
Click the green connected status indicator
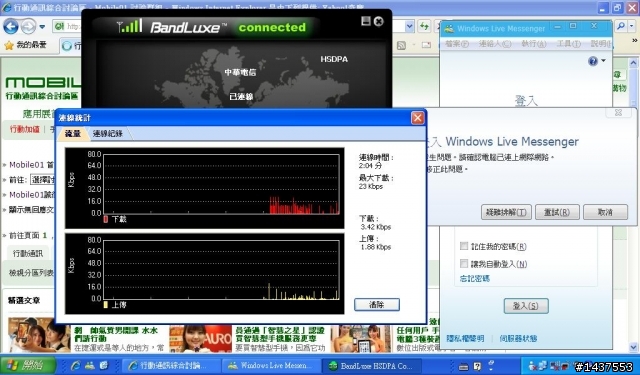point(272,27)
